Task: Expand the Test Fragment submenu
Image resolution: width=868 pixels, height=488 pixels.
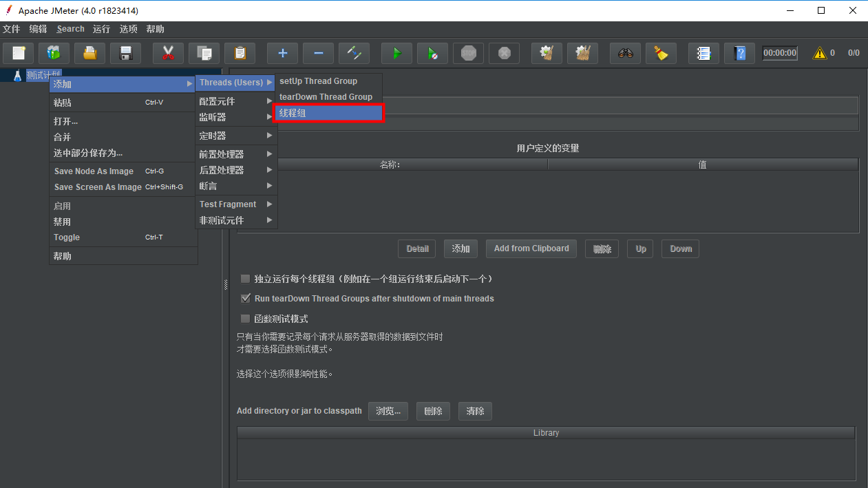Action: click(x=236, y=204)
